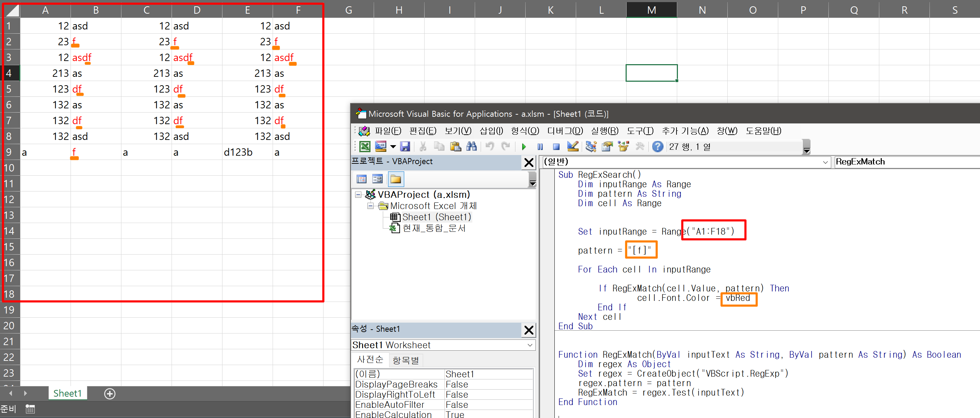Open the 디버그(D) menu
This screenshot has height=418, width=980.
click(565, 131)
